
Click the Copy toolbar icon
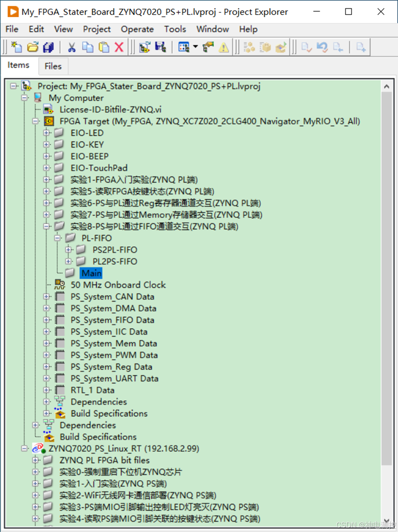[x=88, y=47]
